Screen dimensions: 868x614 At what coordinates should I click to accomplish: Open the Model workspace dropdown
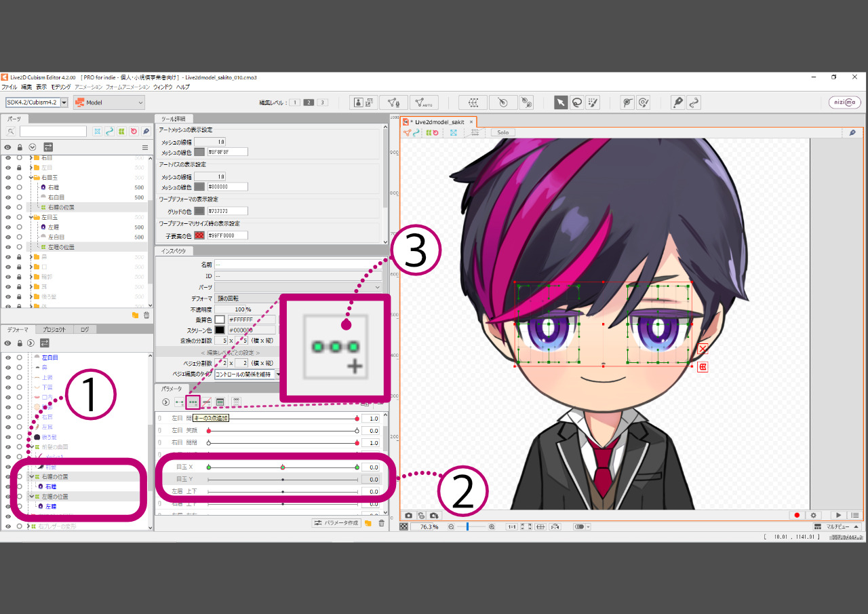[109, 102]
